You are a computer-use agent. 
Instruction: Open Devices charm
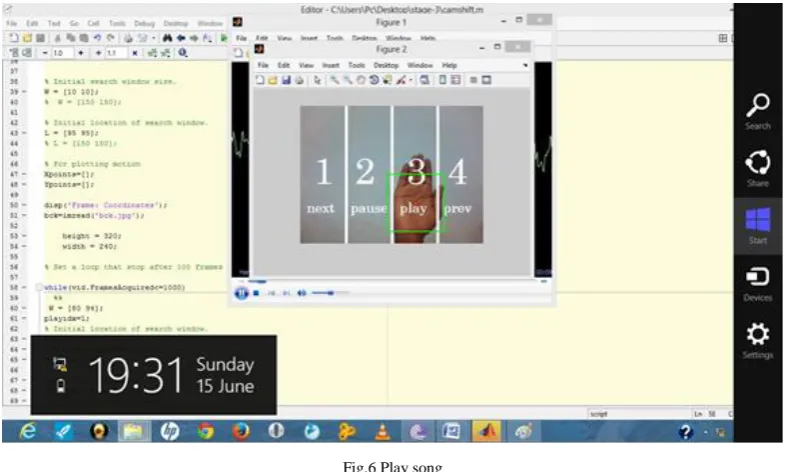[757, 284]
